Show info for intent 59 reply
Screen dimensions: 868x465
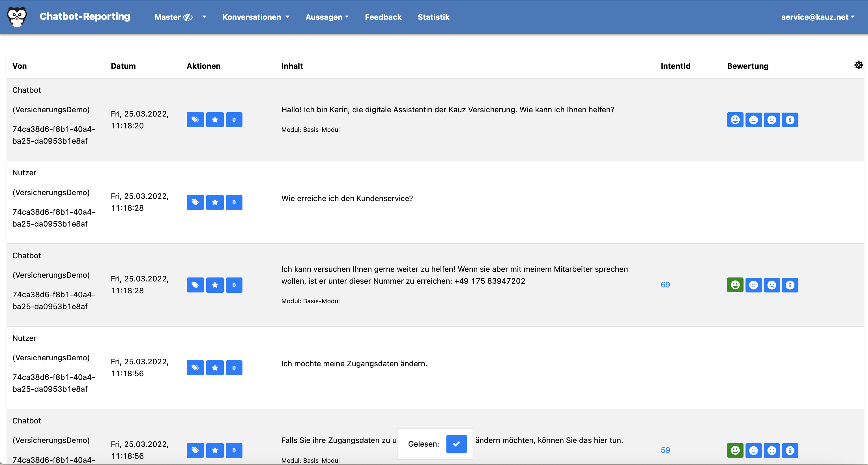coord(790,450)
